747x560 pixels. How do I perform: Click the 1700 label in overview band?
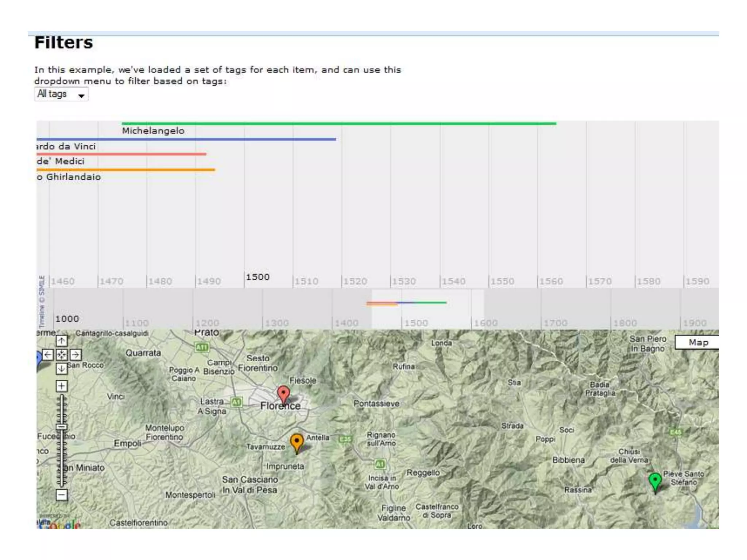point(555,323)
